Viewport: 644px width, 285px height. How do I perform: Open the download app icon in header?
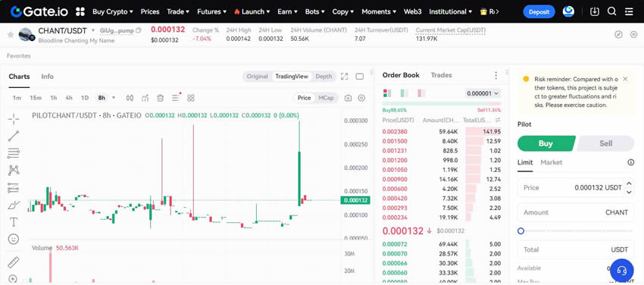[x=594, y=11]
